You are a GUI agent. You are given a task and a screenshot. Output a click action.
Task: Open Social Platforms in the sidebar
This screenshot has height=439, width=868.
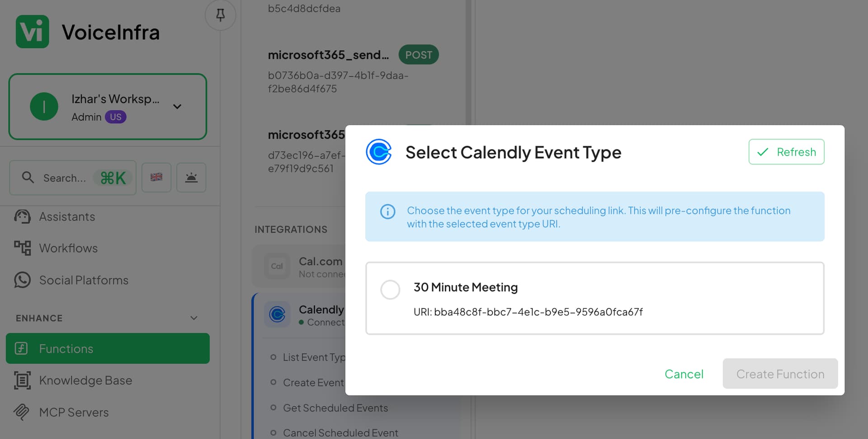pos(84,280)
